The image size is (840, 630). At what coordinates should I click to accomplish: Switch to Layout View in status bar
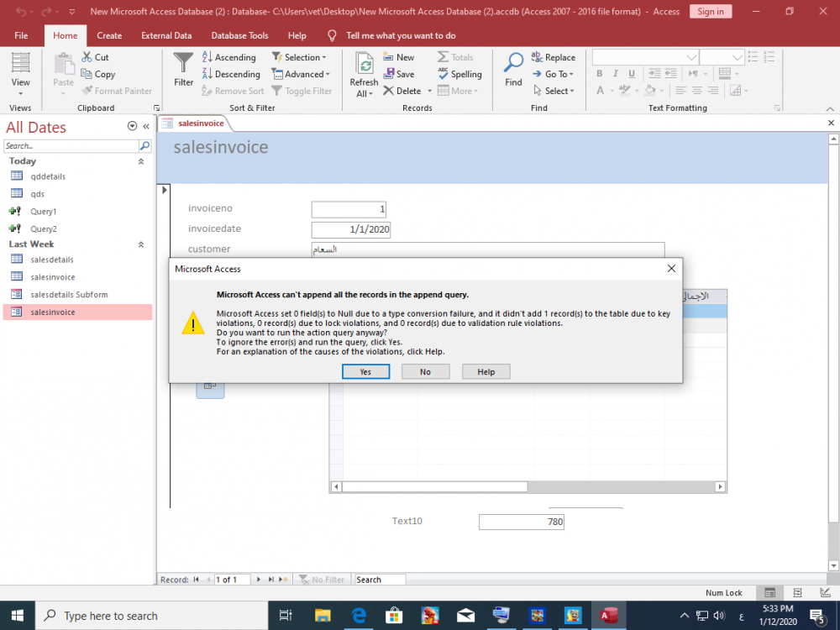tap(797, 592)
